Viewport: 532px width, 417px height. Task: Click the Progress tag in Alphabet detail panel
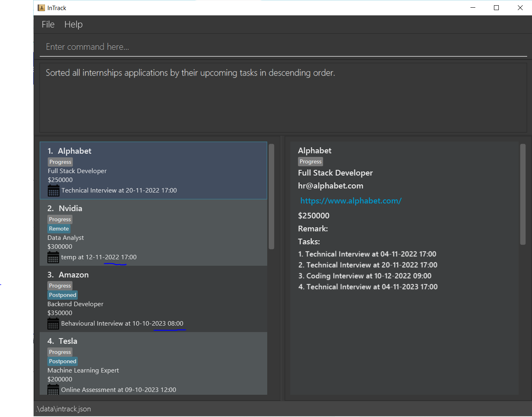311,161
